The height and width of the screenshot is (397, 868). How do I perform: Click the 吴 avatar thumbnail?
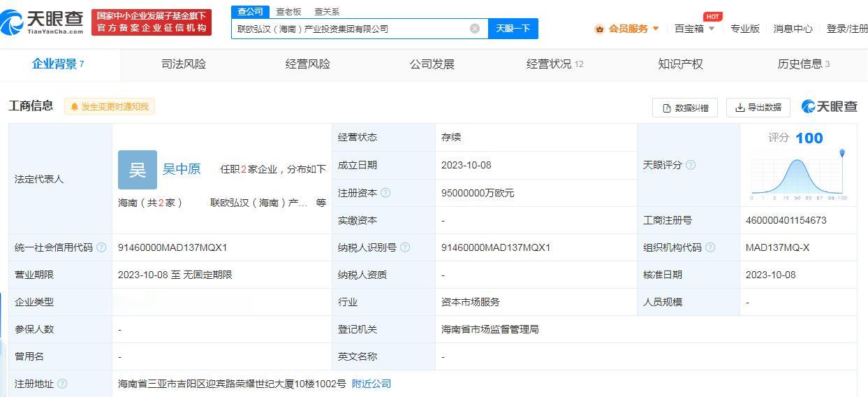(138, 170)
